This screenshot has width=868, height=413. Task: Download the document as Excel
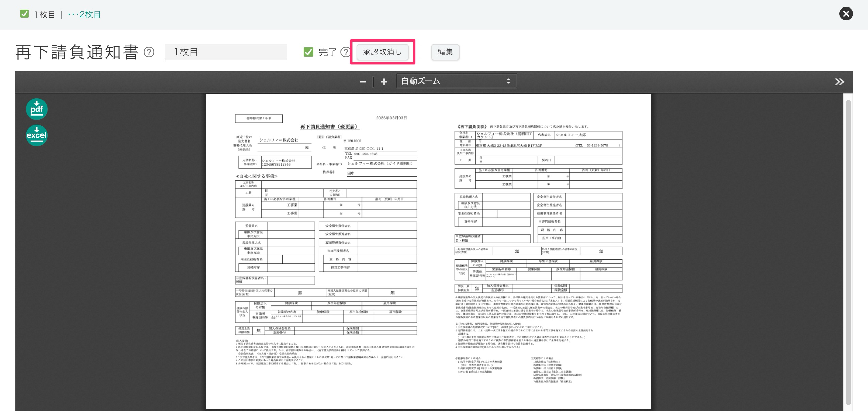tap(37, 135)
